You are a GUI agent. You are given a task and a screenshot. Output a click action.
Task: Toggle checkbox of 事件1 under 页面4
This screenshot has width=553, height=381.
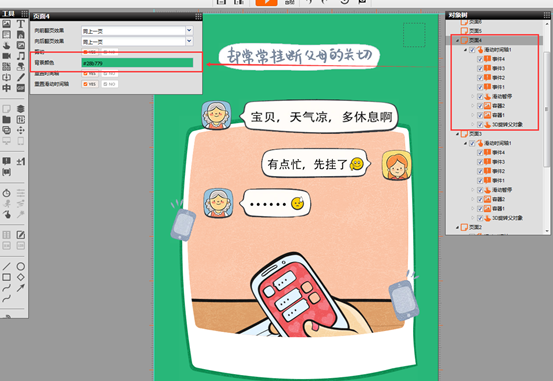(x=480, y=87)
